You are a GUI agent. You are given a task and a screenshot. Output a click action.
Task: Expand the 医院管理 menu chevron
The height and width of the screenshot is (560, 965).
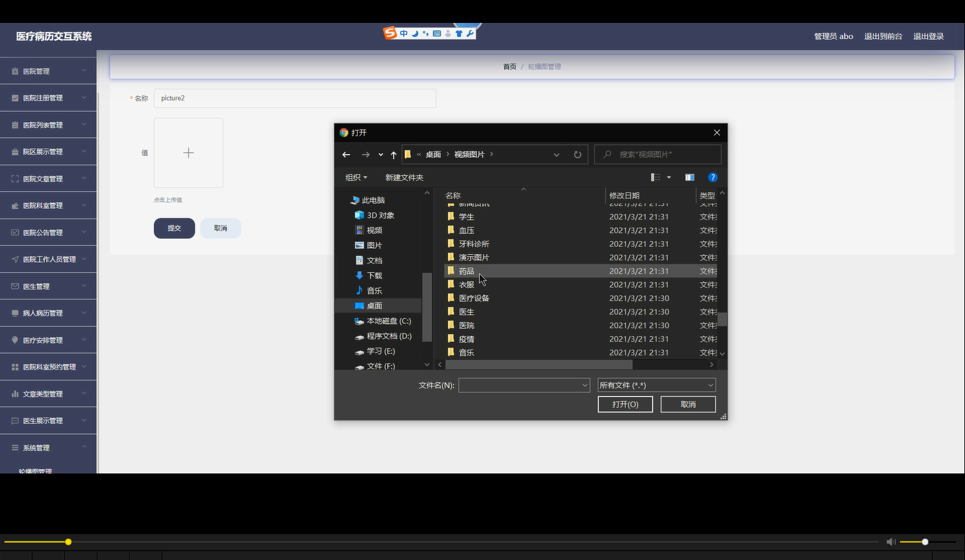84,71
